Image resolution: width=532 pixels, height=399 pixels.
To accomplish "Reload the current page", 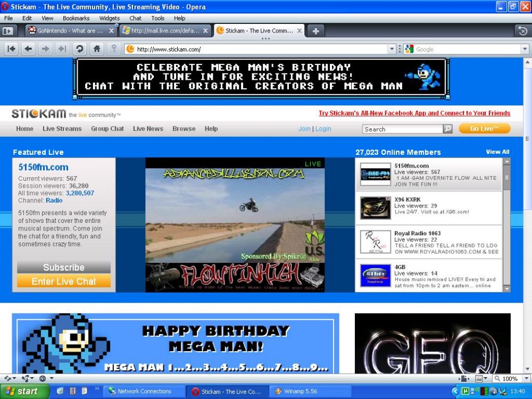I will [80, 49].
